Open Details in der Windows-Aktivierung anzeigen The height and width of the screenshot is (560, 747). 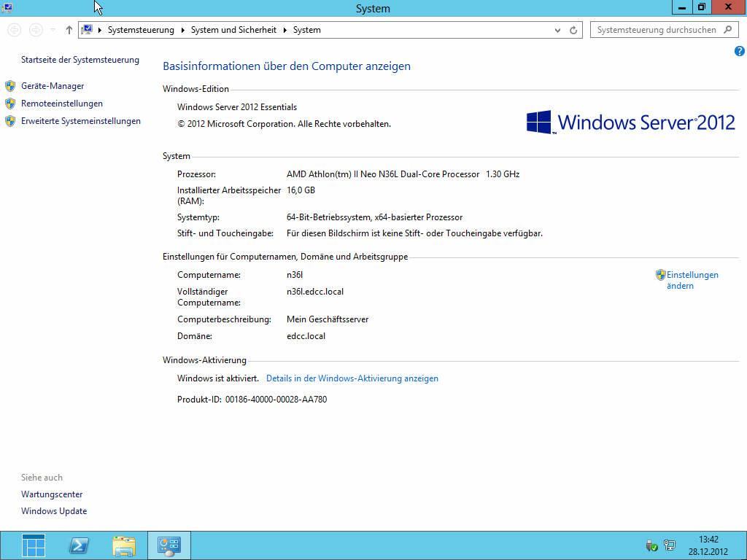pos(352,378)
